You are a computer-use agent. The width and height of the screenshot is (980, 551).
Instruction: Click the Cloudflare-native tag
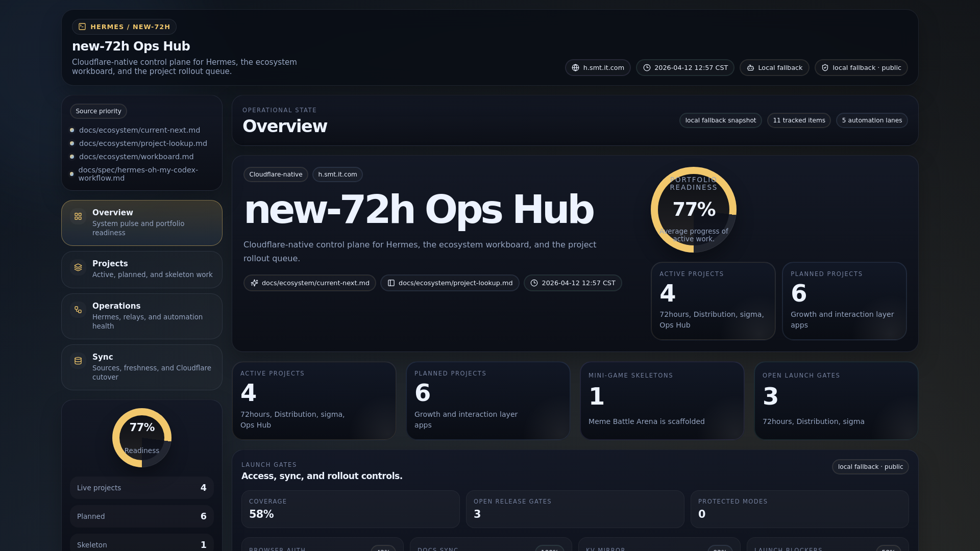click(276, 174)
